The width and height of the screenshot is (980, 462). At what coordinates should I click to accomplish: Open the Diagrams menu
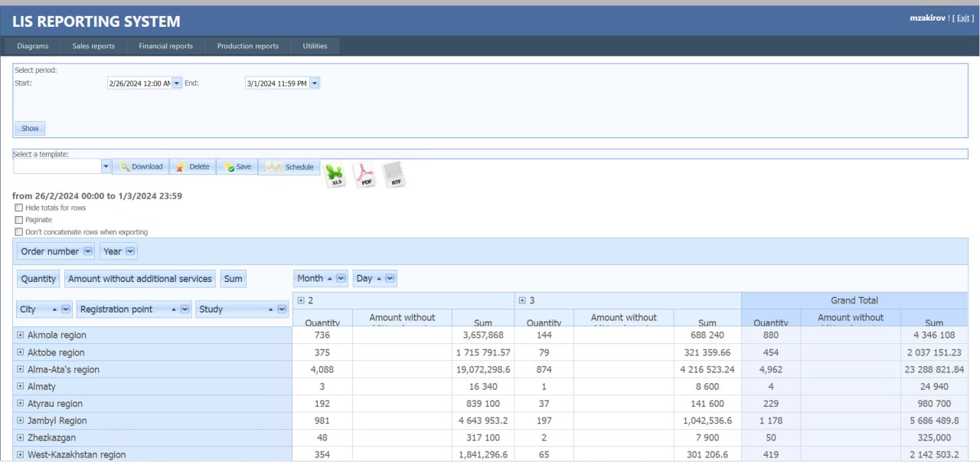33,46
